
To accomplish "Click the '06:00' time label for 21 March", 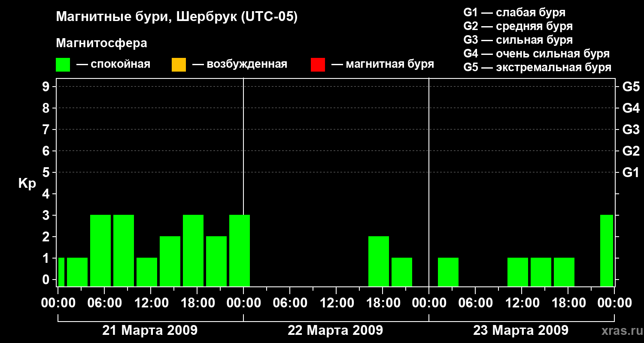I will (x=104, y=303).
